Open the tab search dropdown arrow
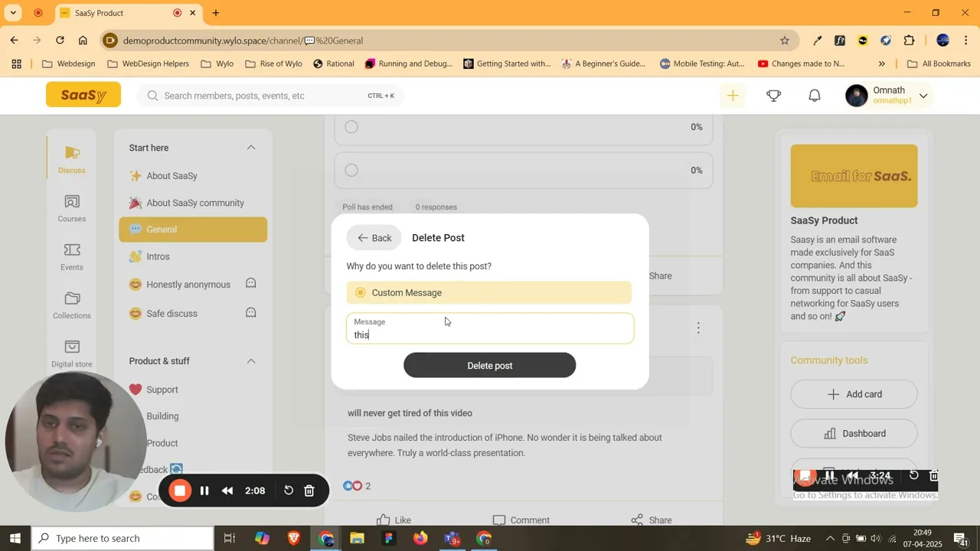The width and height of the screenshot is (980, 551). (13, 13)
